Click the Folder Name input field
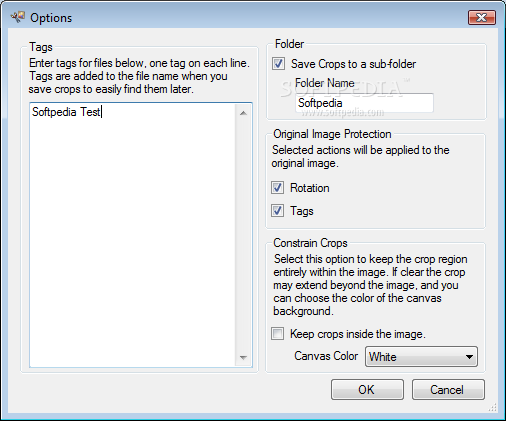The image size is (506, 421). click(364, 103)
